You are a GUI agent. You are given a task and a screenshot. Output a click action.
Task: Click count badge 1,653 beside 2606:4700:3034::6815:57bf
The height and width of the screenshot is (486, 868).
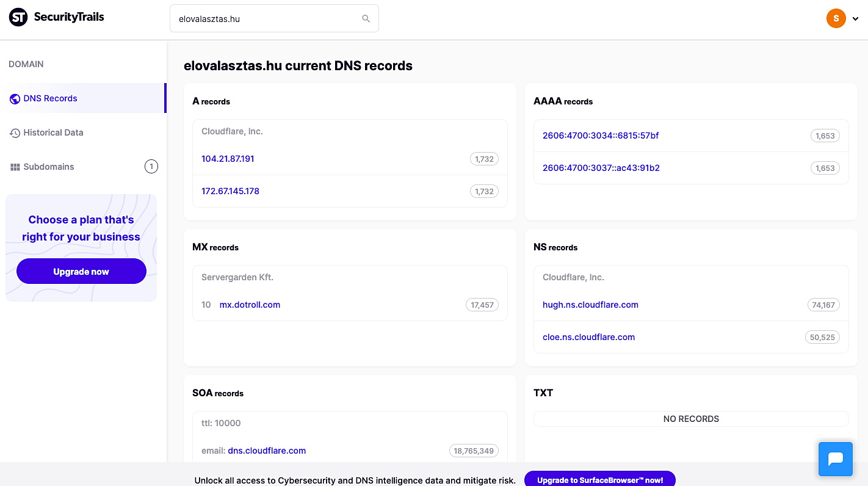(825, 136)
